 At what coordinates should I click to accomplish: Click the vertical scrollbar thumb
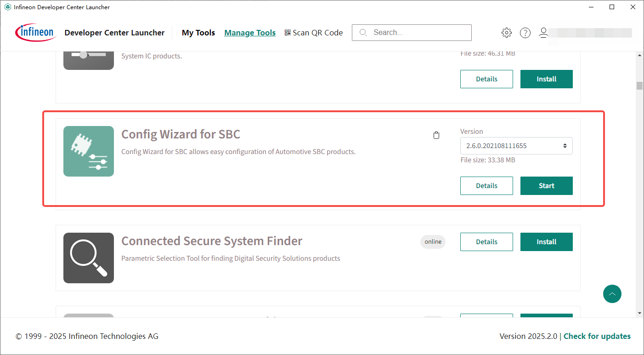(639, 86)
